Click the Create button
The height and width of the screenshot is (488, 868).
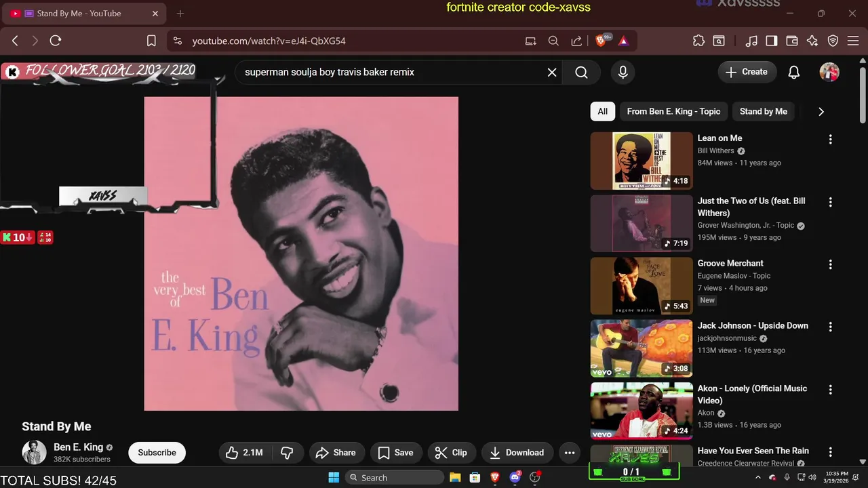coord(747,72)
